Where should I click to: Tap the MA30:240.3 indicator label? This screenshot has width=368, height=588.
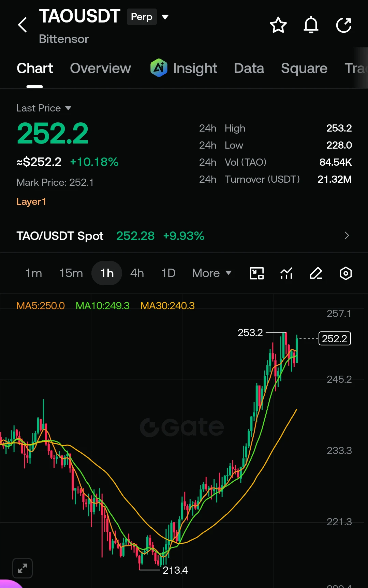pos(167,305)
